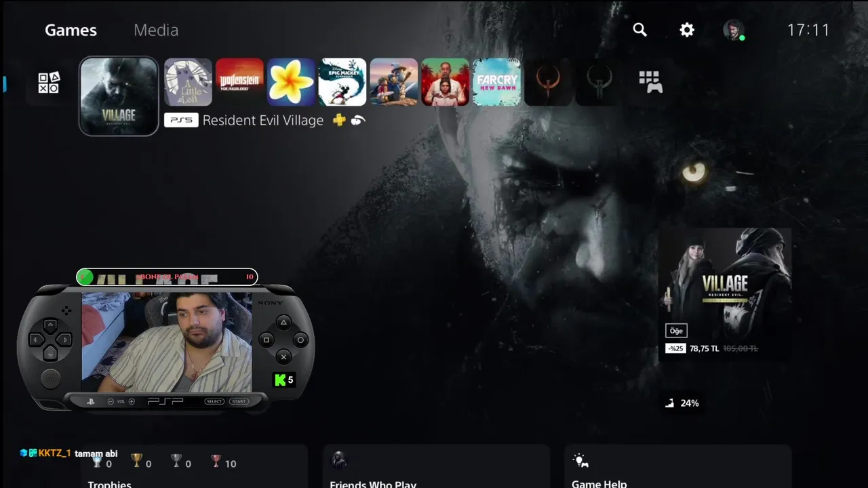Open the Game Help card
This screenshot has width=868, height=488.
point(678,466)
